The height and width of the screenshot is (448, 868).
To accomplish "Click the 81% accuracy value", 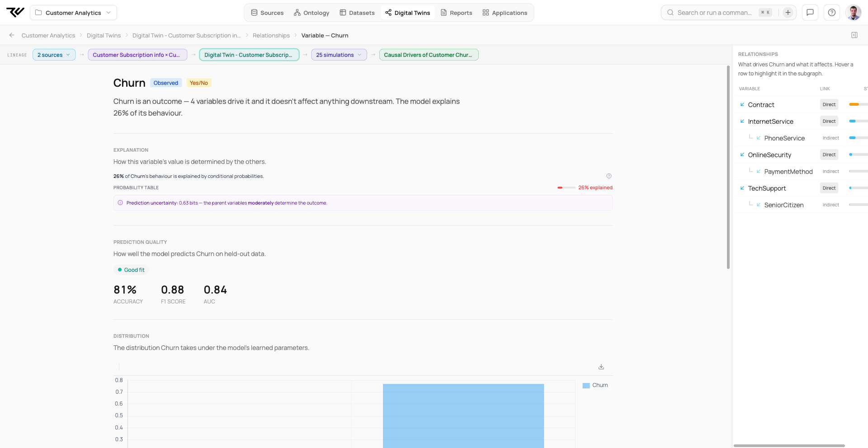I will pyautogui.click(x=125, y=289).
